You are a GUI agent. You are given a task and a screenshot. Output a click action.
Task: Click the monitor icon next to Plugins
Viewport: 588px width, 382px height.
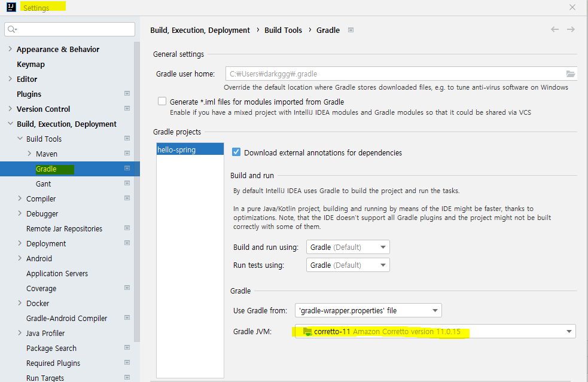coord(127,94)
